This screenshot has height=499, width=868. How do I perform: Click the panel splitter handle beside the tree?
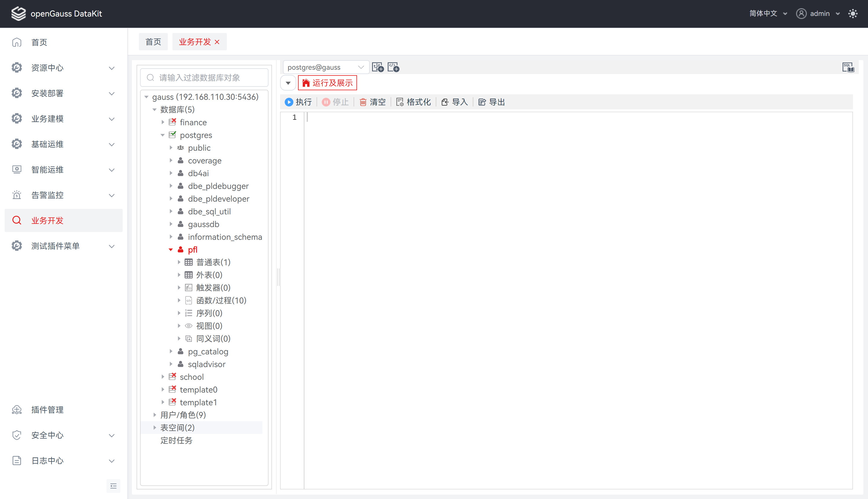pyautogui.click(x=278, y=277)
